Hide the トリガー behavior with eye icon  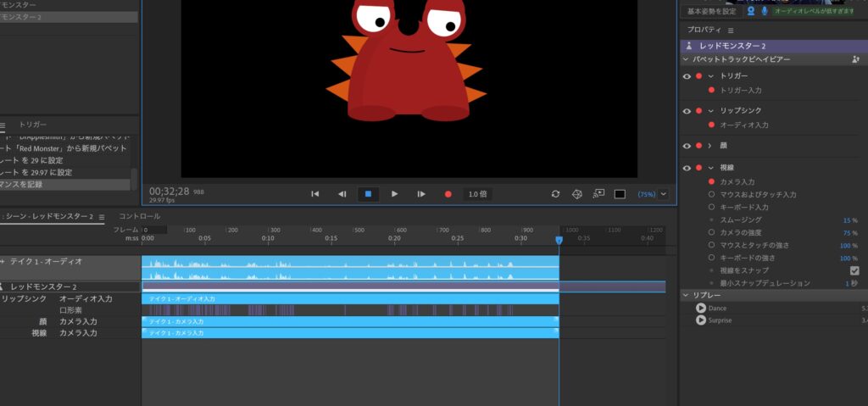point(687,76)
